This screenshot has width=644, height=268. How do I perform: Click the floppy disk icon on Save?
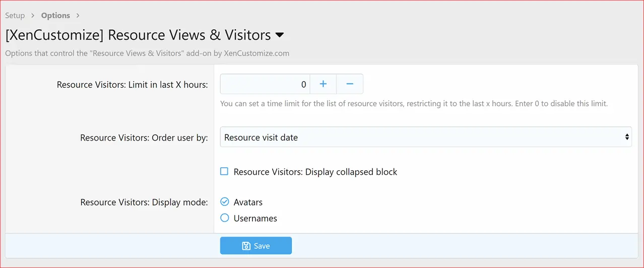click(x=246, y=246)
